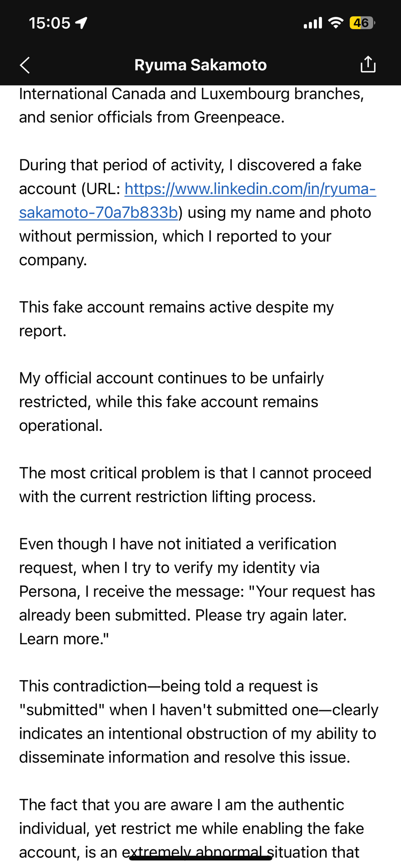
Task: Tap the Wi-Fi status icon
Action: pyautogui.click(x=335, y=23)
